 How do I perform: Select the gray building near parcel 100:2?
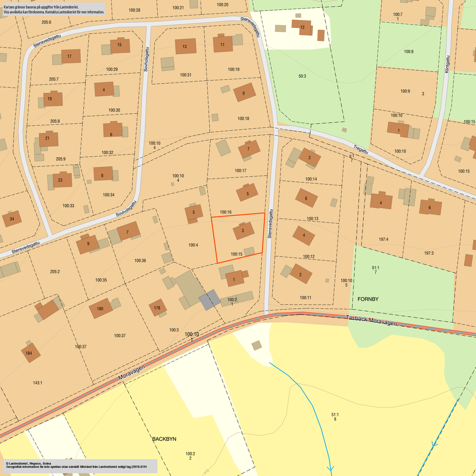coord(210,299)
